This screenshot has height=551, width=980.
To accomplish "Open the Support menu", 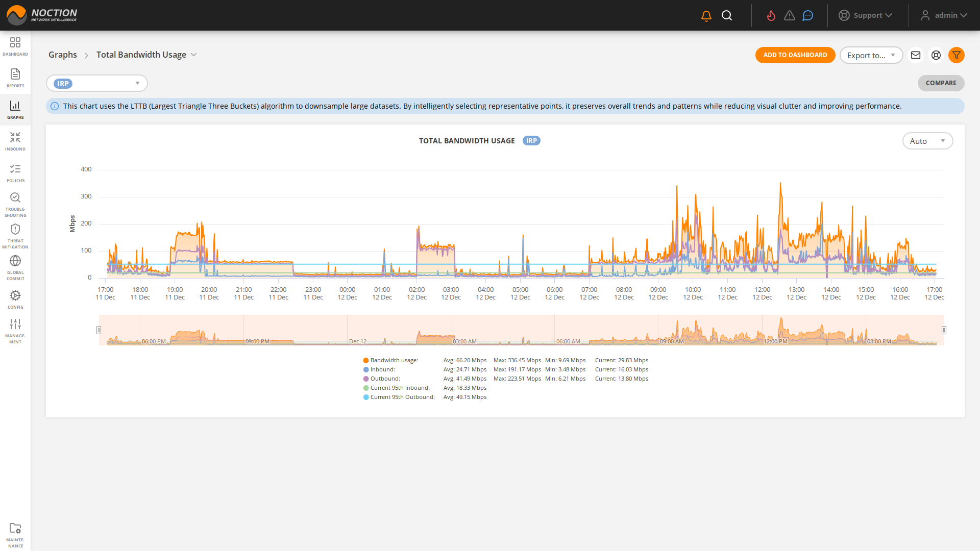I will click(x=866, y=15).
